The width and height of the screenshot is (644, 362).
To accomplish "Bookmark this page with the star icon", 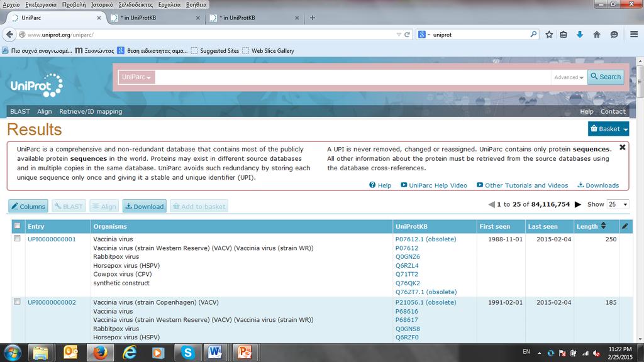I will (549, 35).
